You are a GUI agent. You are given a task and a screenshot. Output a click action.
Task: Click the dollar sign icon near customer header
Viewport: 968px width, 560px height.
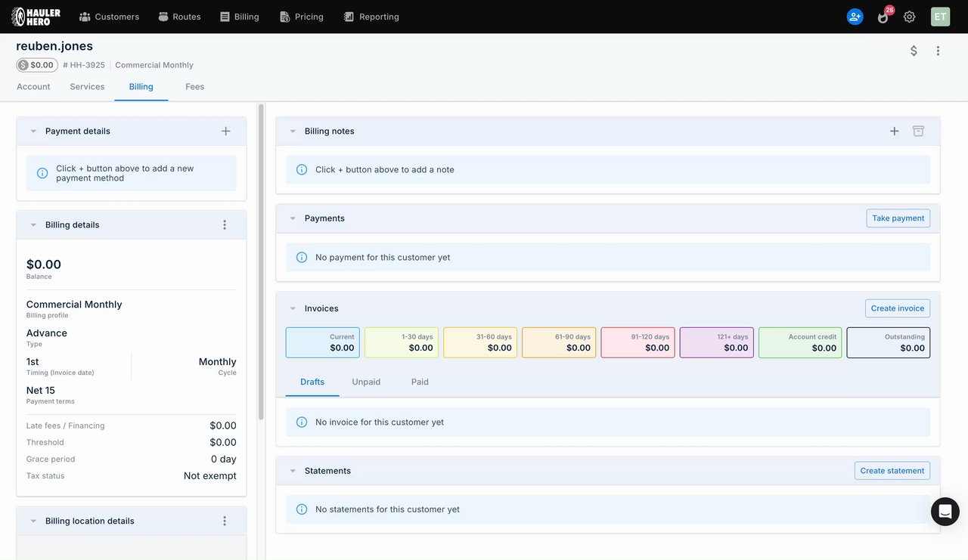click(x=914, y=51)
